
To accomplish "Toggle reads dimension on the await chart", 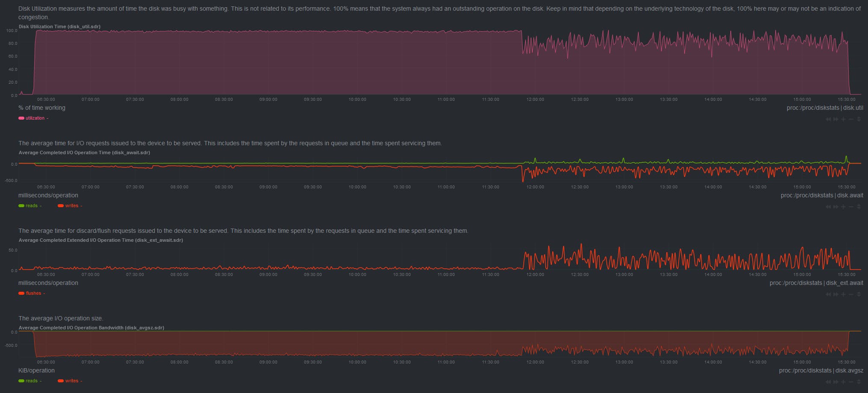I will (30, 206).
